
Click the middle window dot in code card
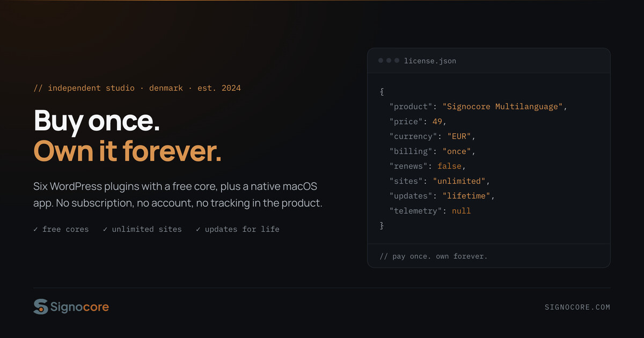point(389,61)
